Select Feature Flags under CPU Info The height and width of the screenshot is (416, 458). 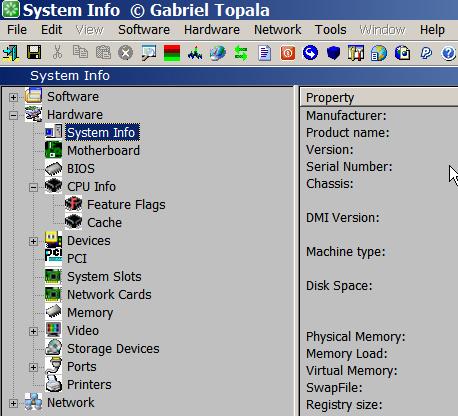pos(126,205)
